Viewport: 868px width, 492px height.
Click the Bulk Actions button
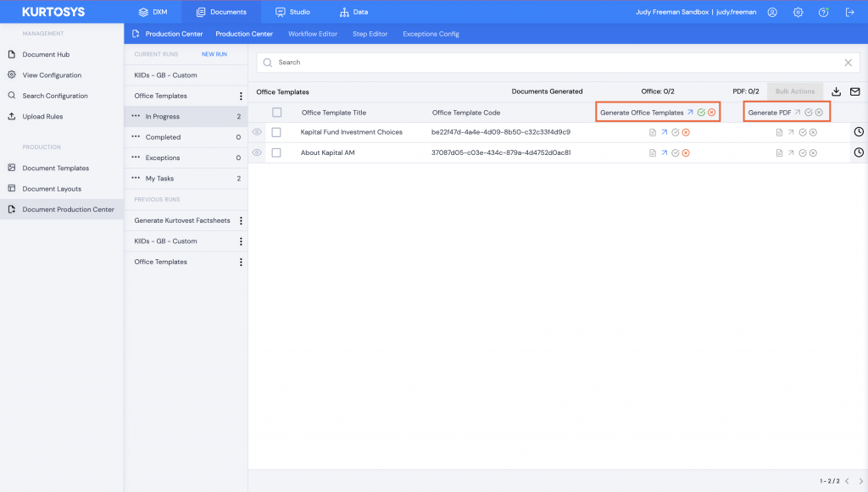pyautogui.click(x=795, y=91)
